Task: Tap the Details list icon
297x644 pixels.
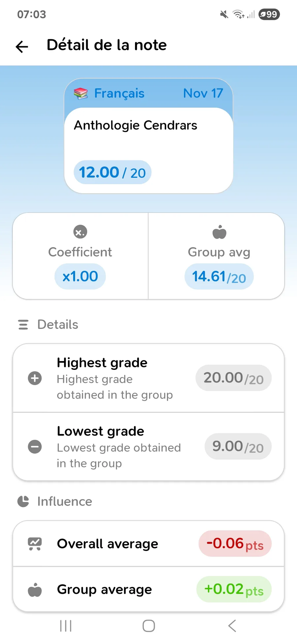Action: 23,325
